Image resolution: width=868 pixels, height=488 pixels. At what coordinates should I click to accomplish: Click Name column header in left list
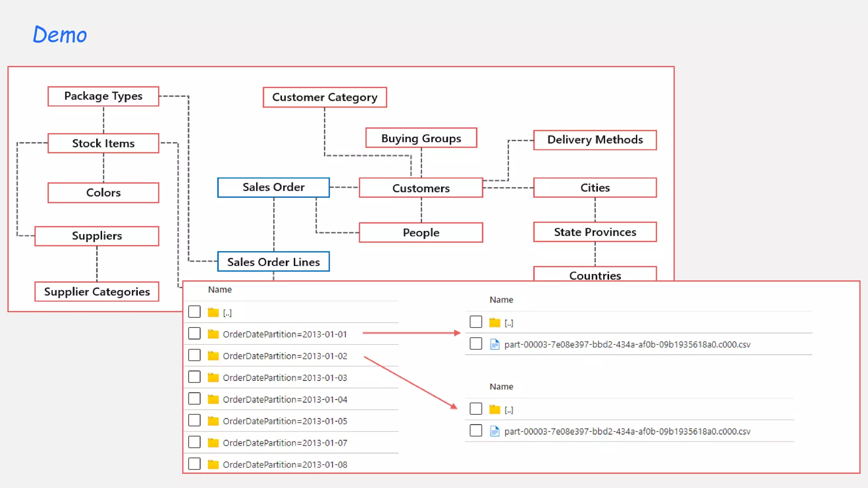point(220,290)
